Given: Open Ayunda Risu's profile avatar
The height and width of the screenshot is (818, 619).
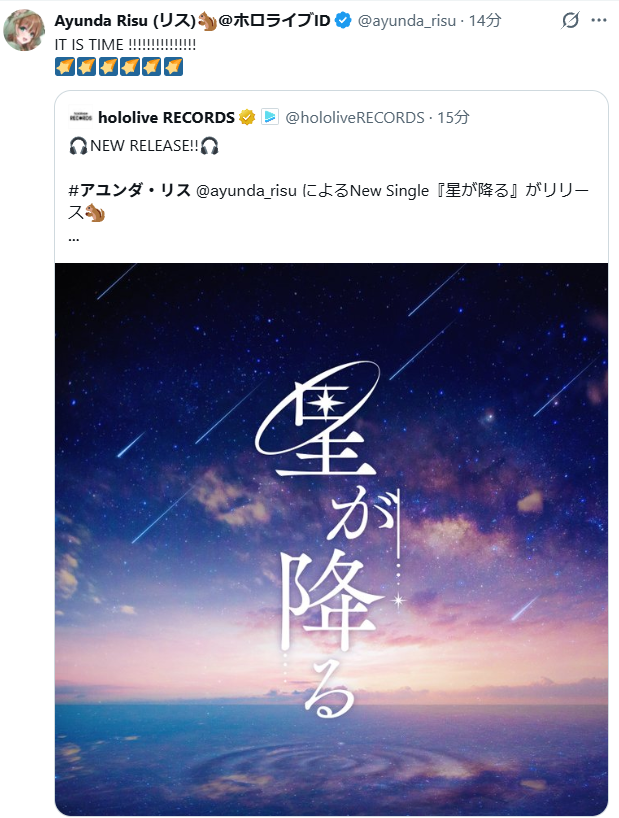Looking at the screenshot, I should 24,30.
